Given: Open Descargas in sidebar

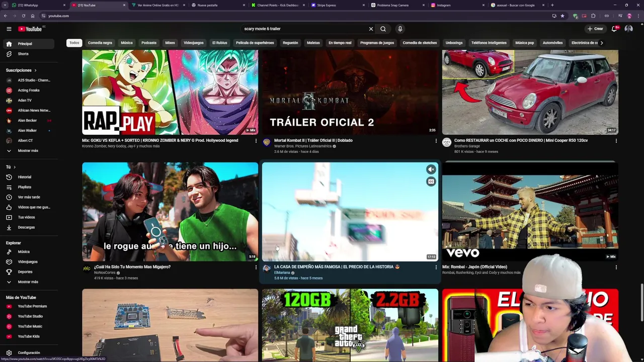Looking at the screenshot, I should pyautogui.click(x=29, y=227).
